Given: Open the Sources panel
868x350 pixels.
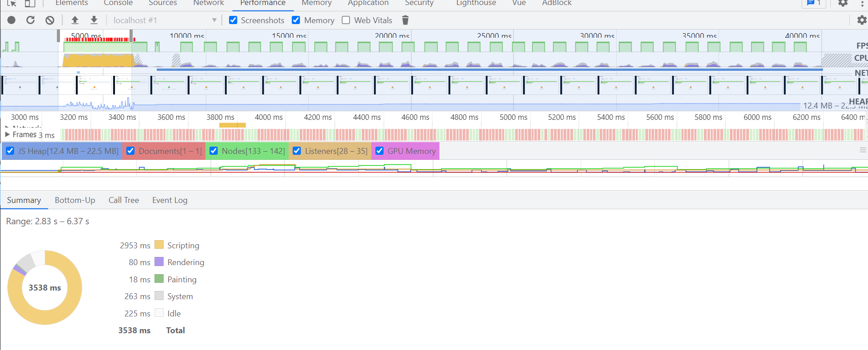Looking at the screenshot, I should pos(163,3).
